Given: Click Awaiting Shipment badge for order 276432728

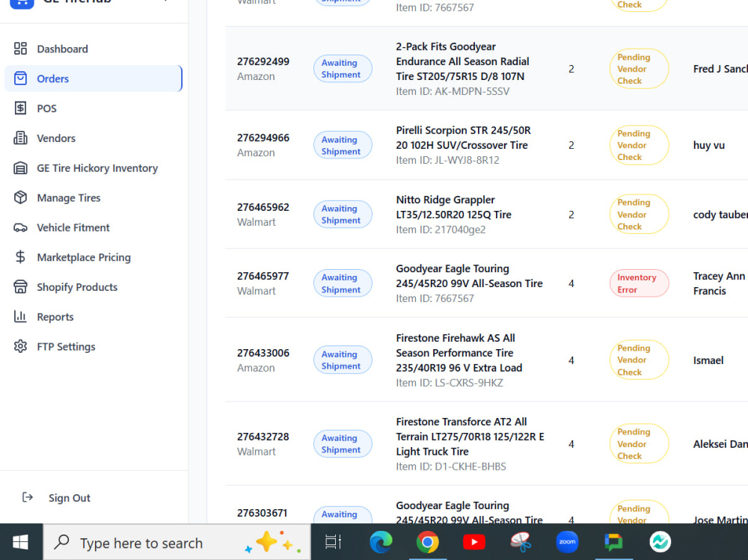Looking at the screenshot, I should pyautogui.click(x=343, y=443).
